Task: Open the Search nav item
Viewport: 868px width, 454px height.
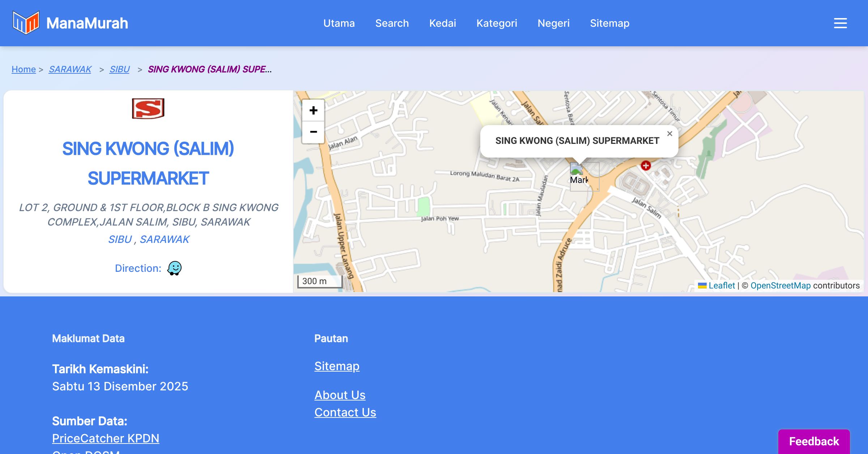Action: pos(392,23)
